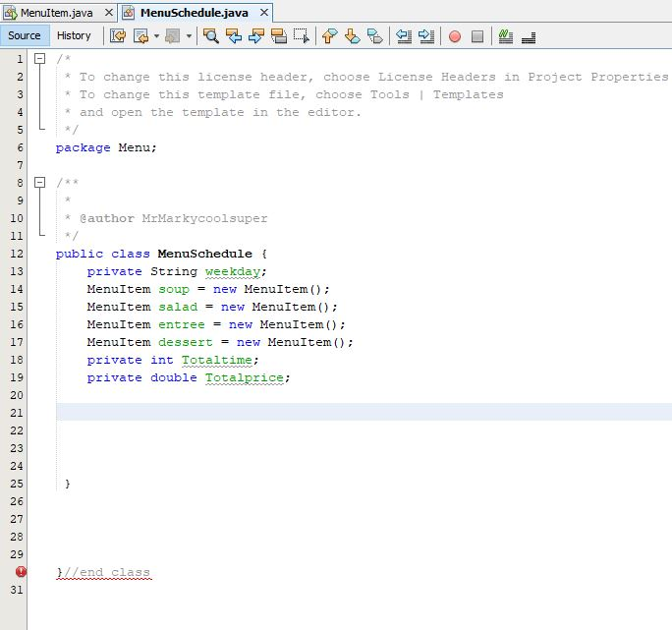Show the Source view
The width and height of the screenshot is (672, 630).
[x=25, y=35]
